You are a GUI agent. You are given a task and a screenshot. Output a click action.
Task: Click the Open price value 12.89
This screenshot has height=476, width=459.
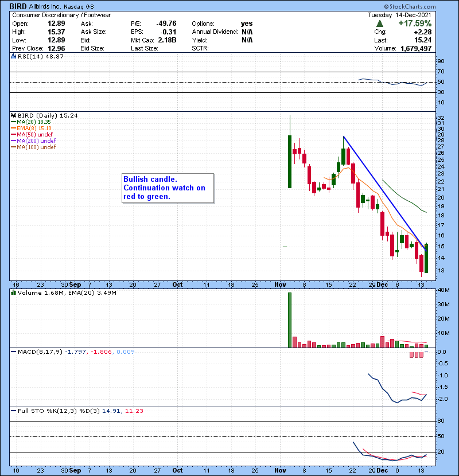(56, 24)
